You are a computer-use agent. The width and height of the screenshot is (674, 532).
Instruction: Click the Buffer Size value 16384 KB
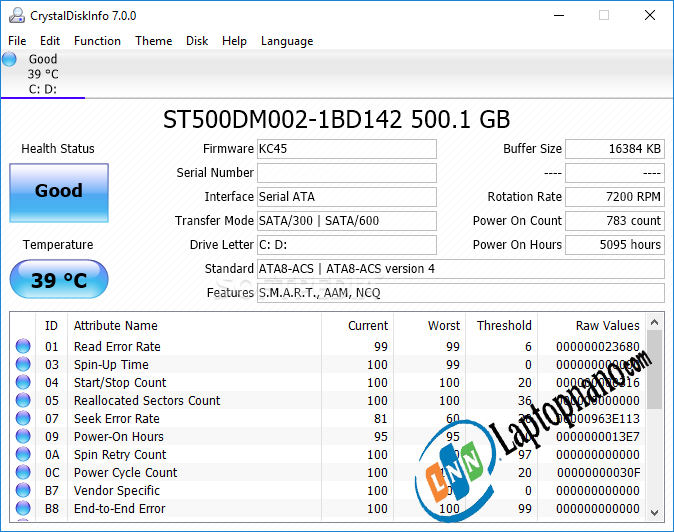615,149
